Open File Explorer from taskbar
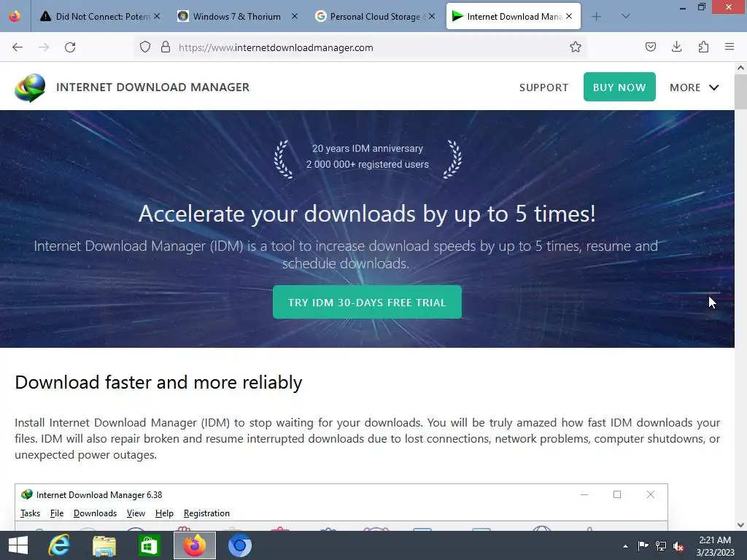 point(104,545)
